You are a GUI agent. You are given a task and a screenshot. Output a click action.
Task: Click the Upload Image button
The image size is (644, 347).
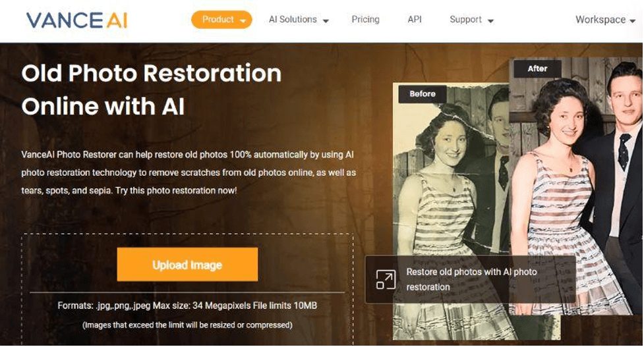[x=187, y=265]
